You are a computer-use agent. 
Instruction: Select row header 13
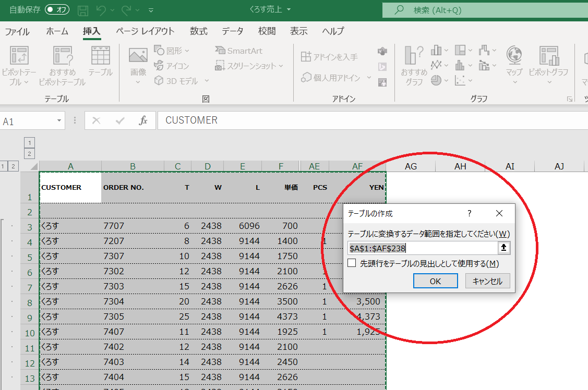(x=30, y=378)
